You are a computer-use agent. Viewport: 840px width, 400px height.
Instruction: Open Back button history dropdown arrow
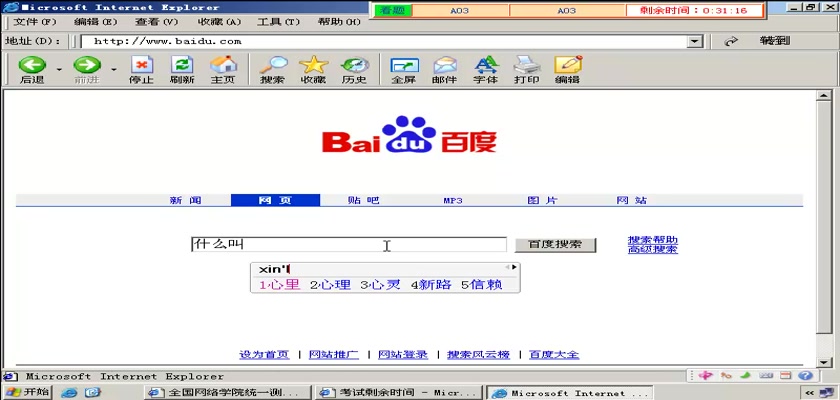tap(59, 69)
